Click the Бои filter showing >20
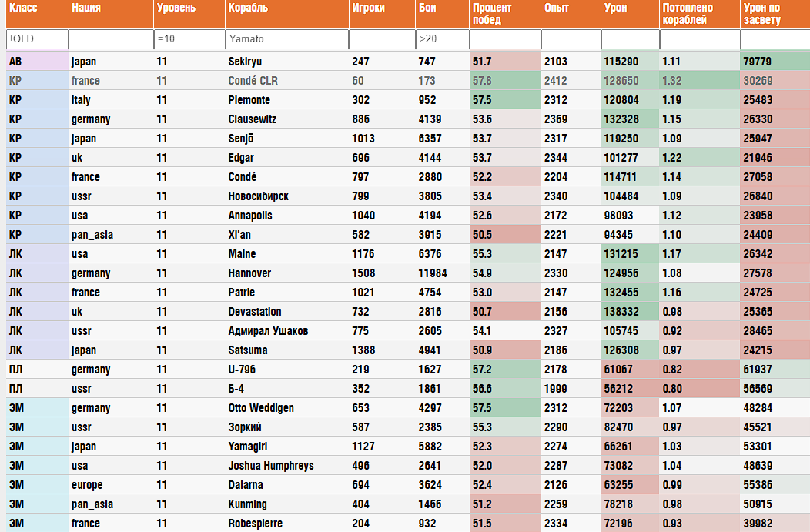Screen dimensions: 810x532 (x=442, y=38)
